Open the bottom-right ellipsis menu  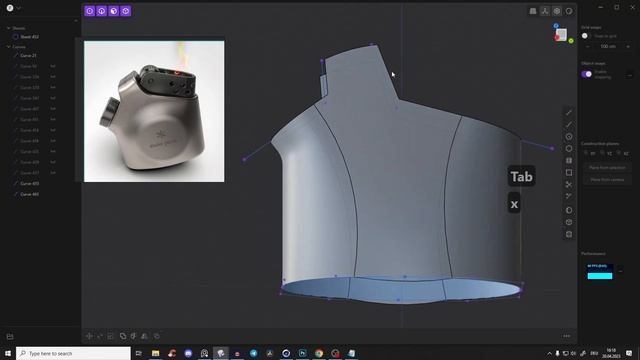567,336
